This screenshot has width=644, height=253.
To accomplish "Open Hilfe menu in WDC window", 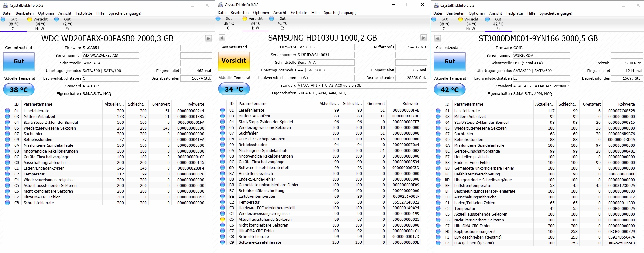I will point(101,13).
